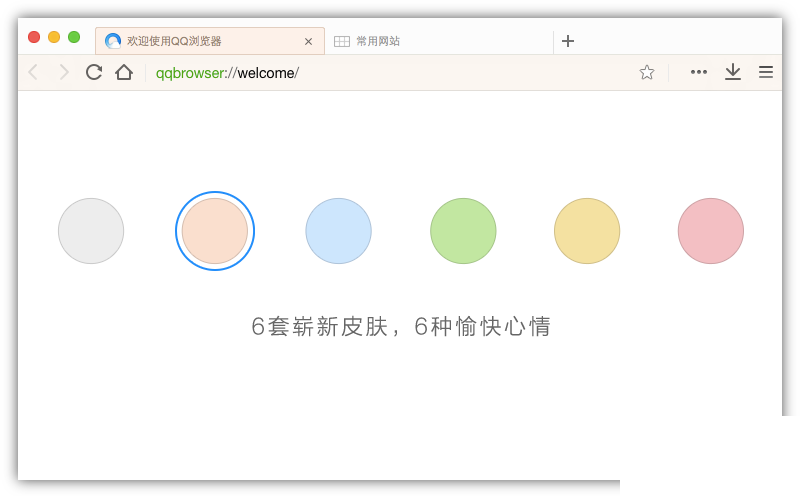Click the green fullscreen window button

(74, 37)
